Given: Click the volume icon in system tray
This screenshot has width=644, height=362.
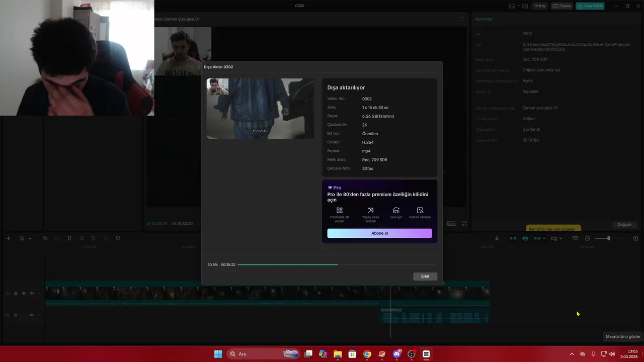Looking at the screenshot, I should tap(612, 354).
